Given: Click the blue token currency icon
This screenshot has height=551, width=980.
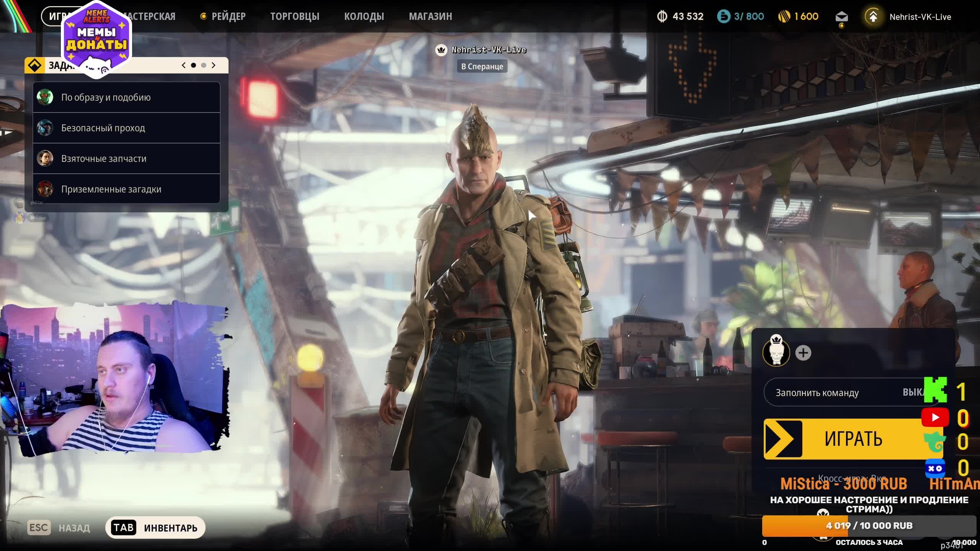Looking at the screenshot, I should click(723, 16).
